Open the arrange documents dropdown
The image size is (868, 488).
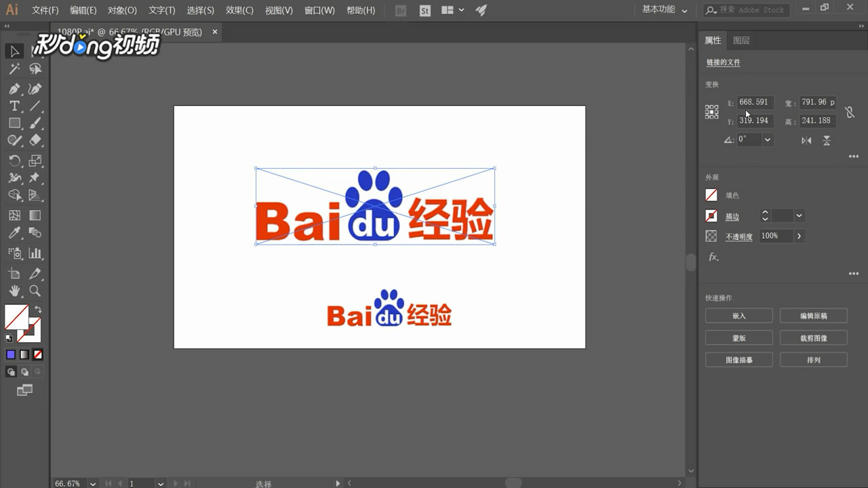pos(452,10)
